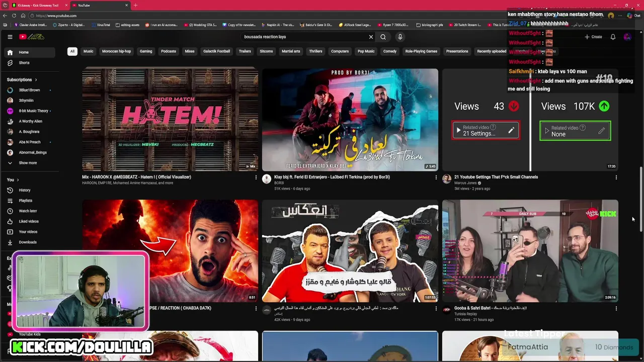Click the magnifier search button

383,37
